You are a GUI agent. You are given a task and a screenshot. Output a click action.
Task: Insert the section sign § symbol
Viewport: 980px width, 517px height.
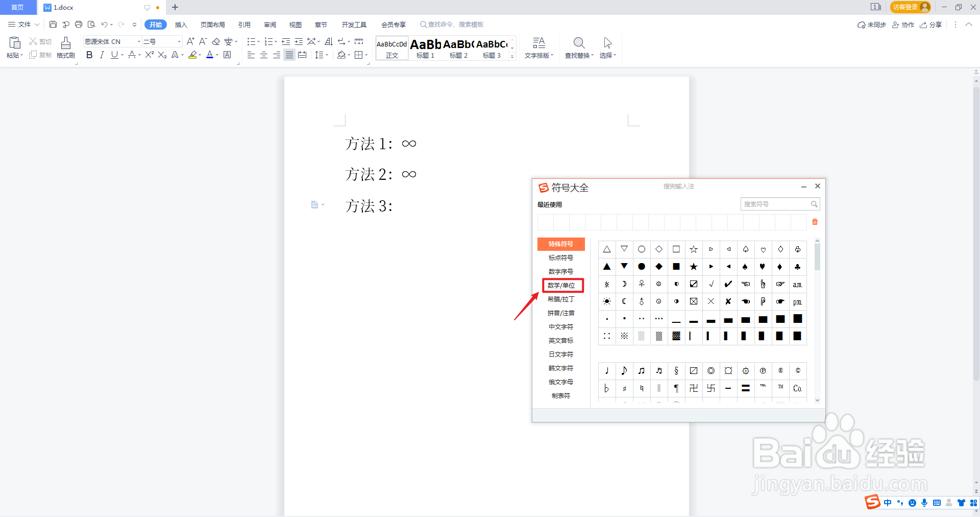[676, 371]
